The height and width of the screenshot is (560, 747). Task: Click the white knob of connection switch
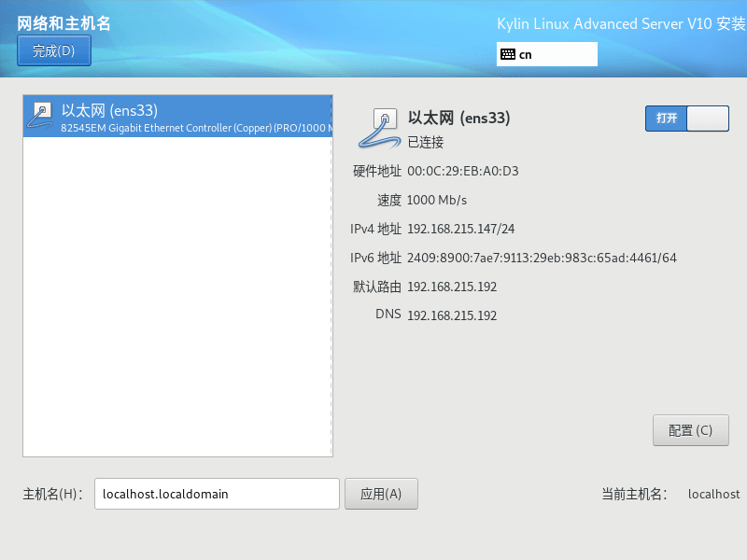708,119
